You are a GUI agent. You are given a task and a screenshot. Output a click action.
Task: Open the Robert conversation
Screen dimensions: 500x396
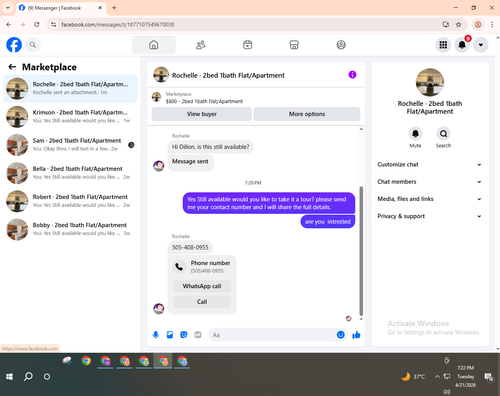70,201
